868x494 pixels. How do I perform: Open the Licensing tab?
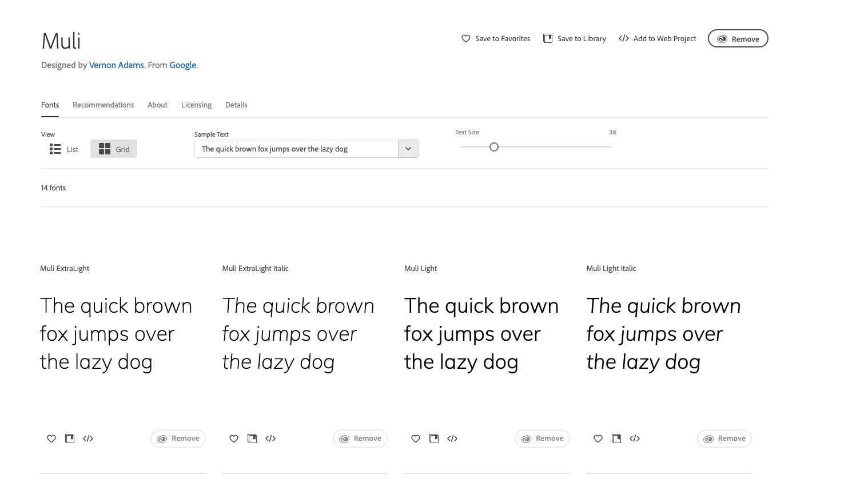point(196,105)
